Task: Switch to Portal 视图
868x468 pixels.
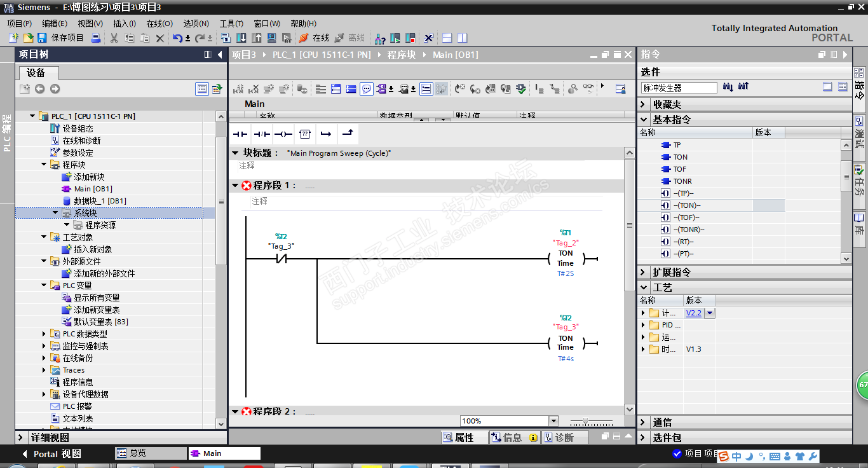Action: (51, 454)
